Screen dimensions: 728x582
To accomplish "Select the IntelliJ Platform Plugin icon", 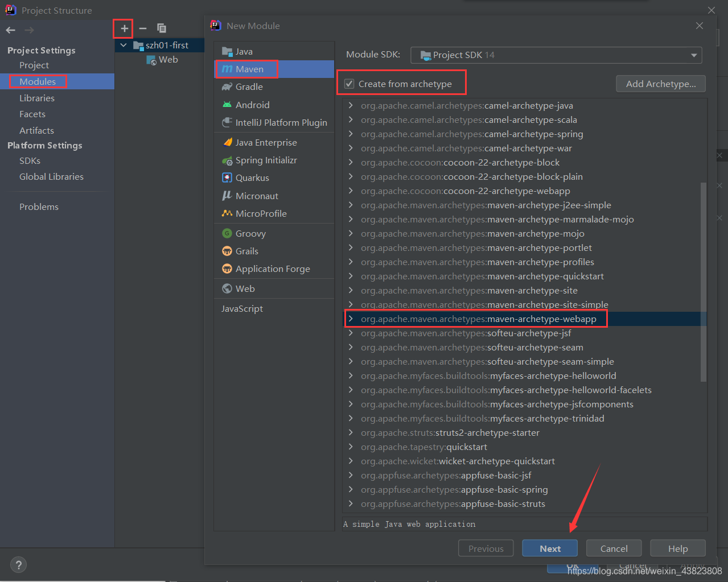I will pyautogui.click(x=227, y=122).
